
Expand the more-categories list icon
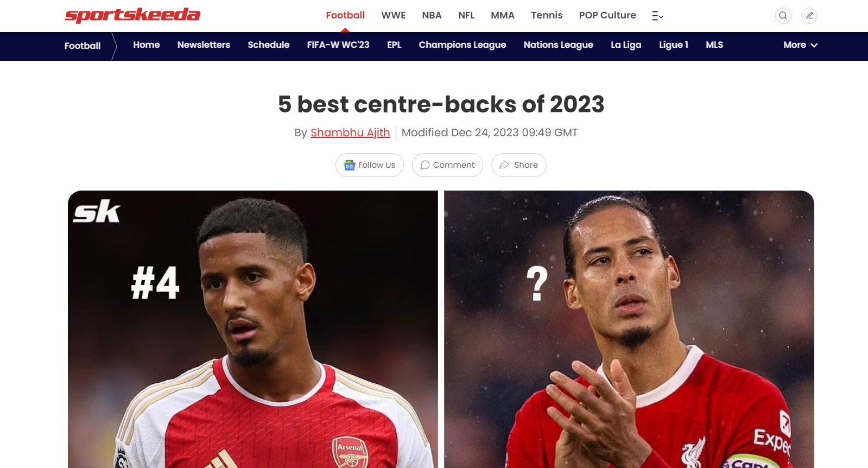[657, 16]
